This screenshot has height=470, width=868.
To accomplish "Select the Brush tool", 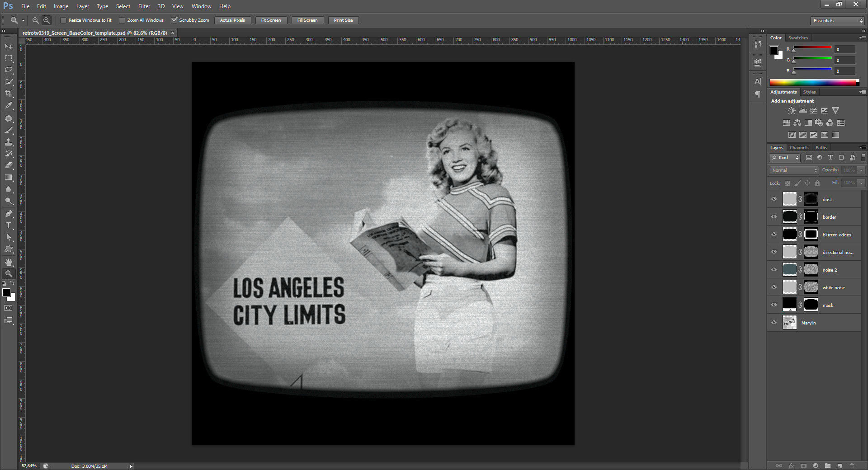I will (x=9, y=130).
